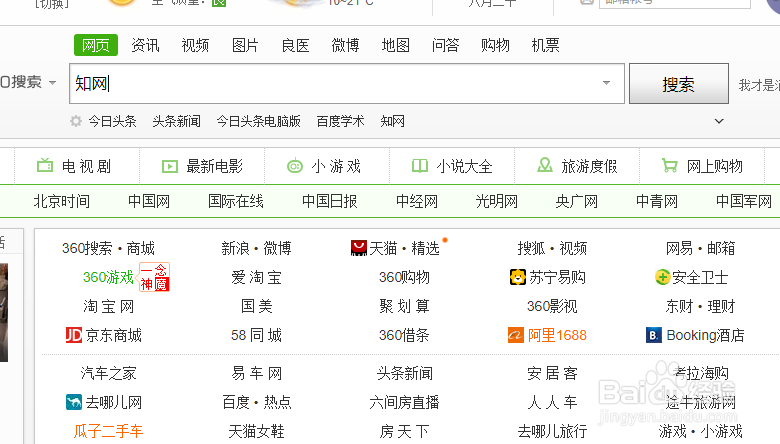Open the 中国日报 link
This screenshot has height=444, width=780.
coord(330,201)
